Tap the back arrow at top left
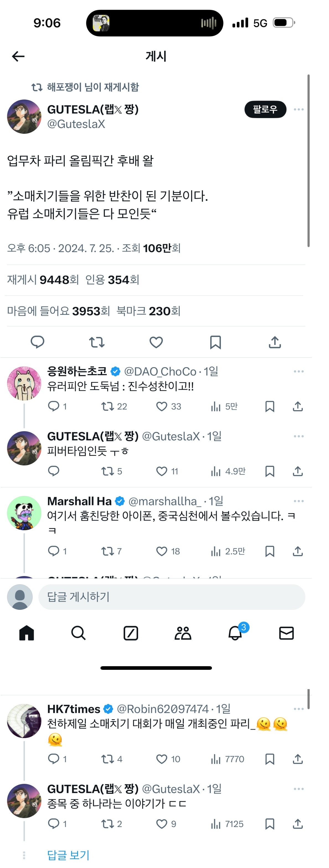The image size is (329, 868). 18,56
